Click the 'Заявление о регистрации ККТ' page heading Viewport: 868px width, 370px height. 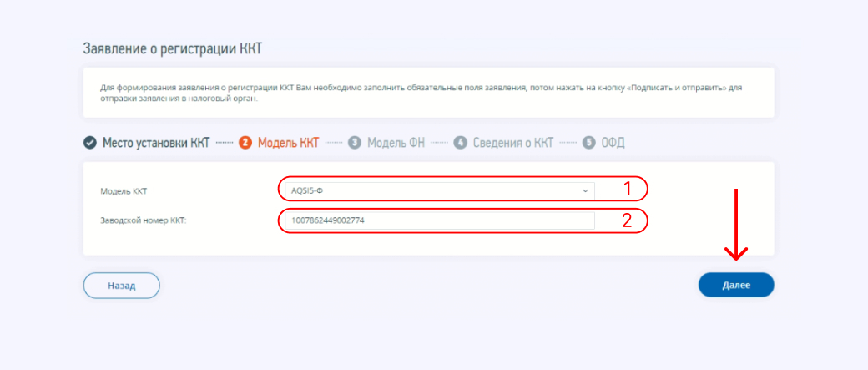[173, 48]
